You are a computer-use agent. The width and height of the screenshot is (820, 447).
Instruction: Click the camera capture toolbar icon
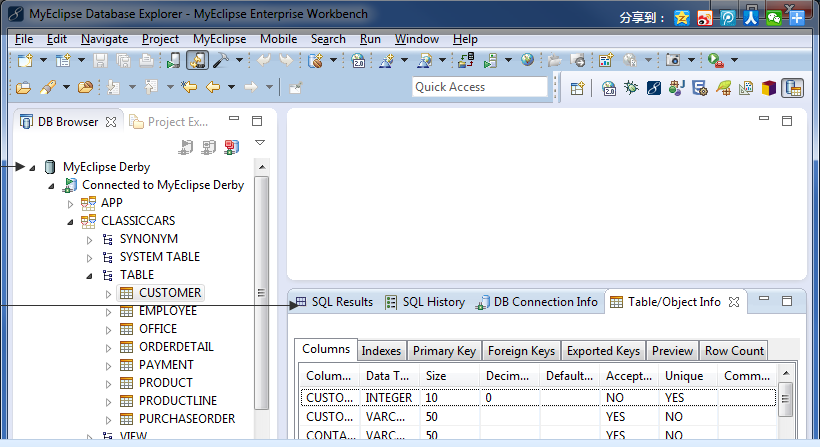click(673, 60)
